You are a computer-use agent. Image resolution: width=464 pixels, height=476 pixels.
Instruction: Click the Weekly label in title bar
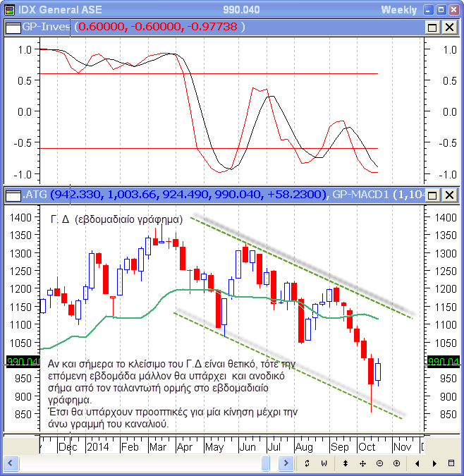point(399,9)
